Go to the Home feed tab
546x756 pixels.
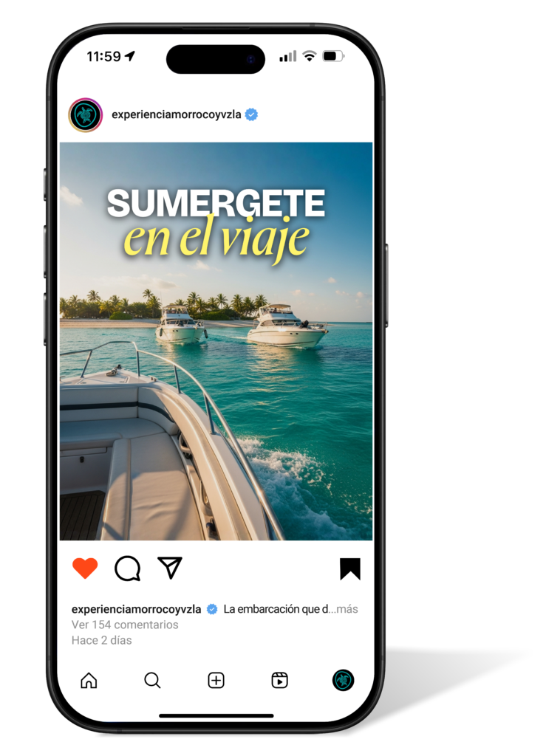point(89,680)
